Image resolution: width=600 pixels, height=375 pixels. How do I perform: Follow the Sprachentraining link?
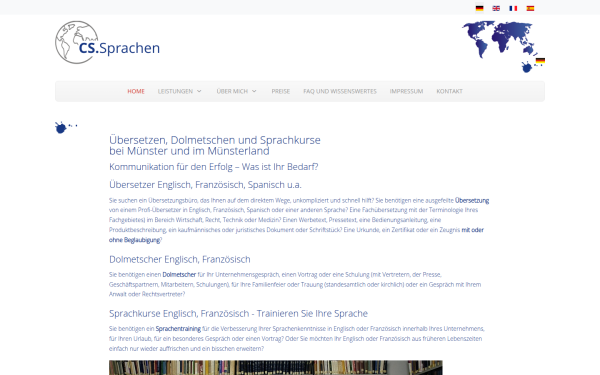coord(178,329)
